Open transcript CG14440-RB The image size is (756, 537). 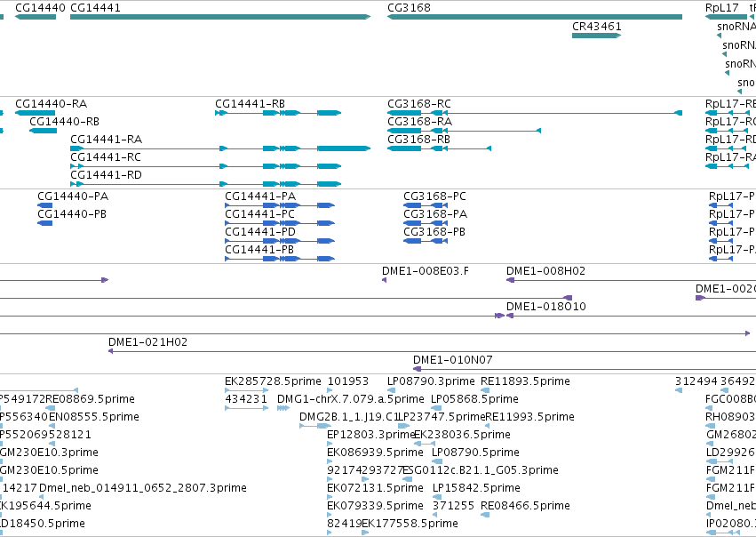[64, 122]
